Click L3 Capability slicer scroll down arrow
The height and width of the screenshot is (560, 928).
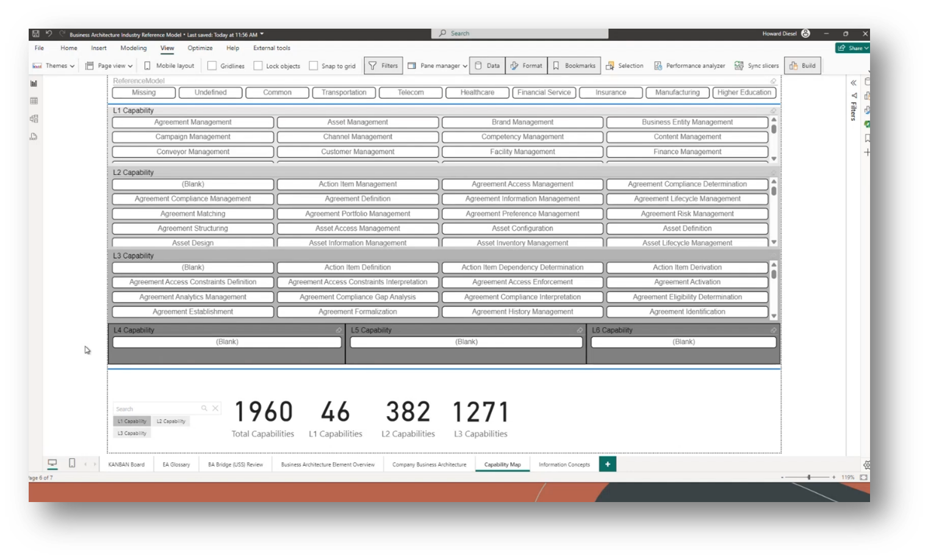pyautogui.click(x=774, y=316)
